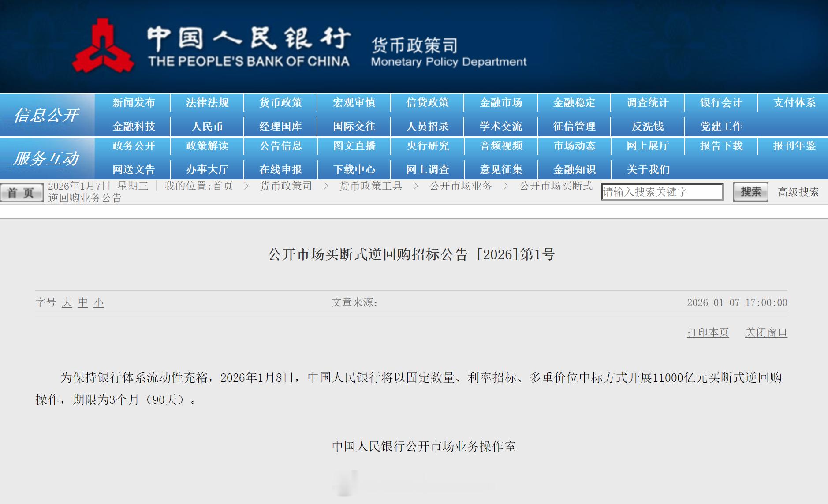
Task: Go to 货币政策 in the navigation bar
Action: 281,103
